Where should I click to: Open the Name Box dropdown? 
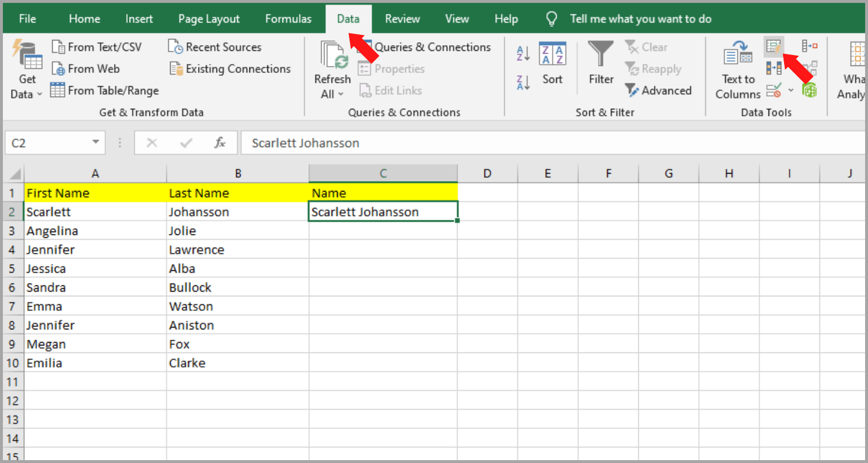(x=95, y=142)
